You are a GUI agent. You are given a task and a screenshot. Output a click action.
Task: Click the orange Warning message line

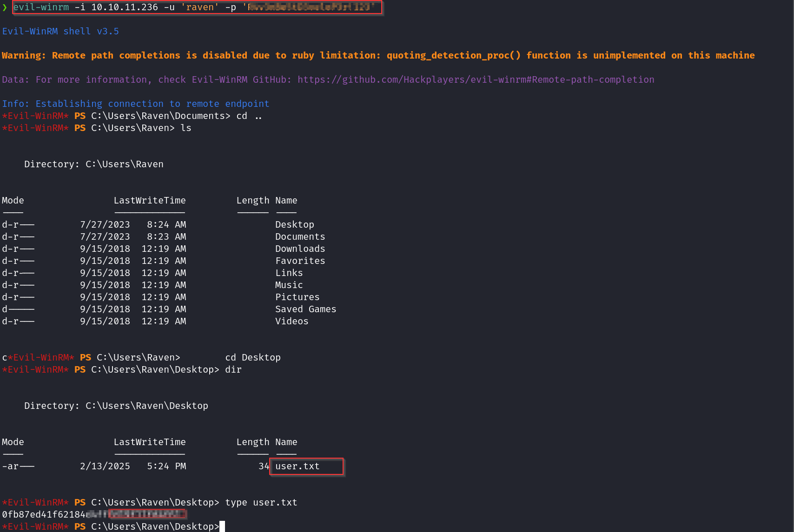[x=378, y=55]
